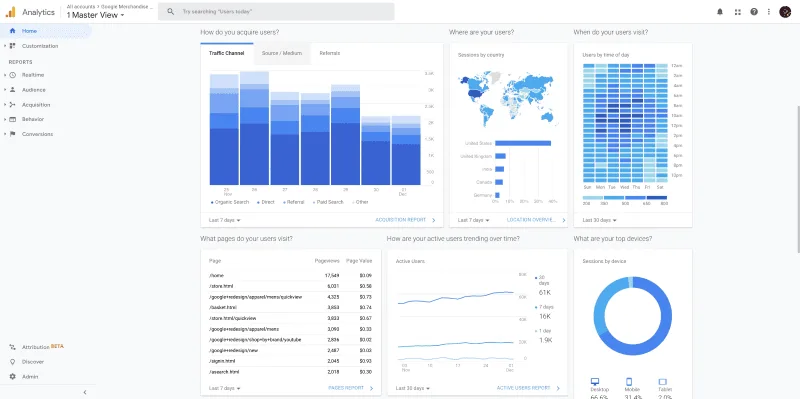This screenshot has height=399, width=800.
Task: Open Last 7 days dropdown under acquisition chart
Action: pyautogui.click(x=224, y=220)
